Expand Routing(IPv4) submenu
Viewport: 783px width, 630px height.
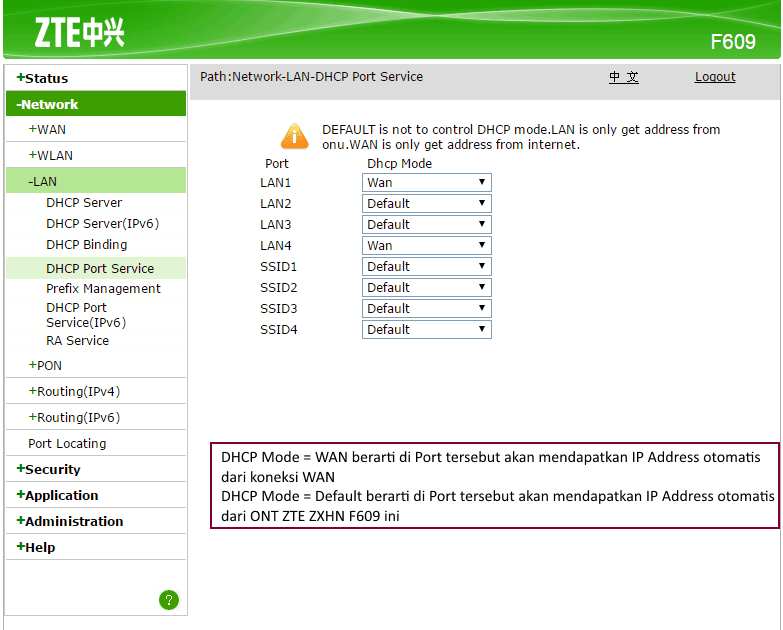(x=74, y=391)
